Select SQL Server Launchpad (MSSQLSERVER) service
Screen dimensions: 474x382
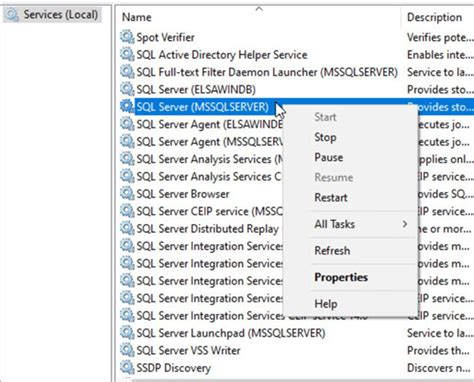pos(231,333)
